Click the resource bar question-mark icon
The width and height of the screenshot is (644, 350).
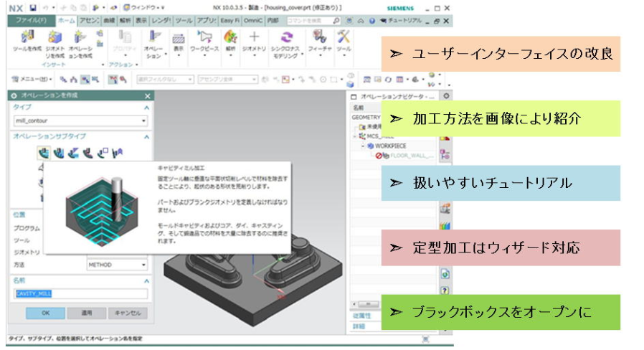coord(445,290)
